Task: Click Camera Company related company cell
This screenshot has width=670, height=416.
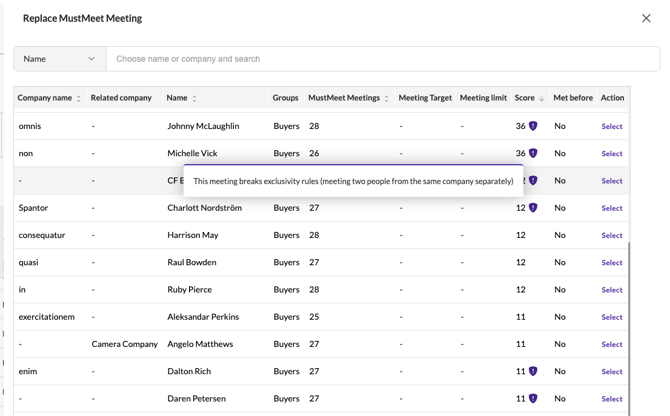Action: (124, 344)
